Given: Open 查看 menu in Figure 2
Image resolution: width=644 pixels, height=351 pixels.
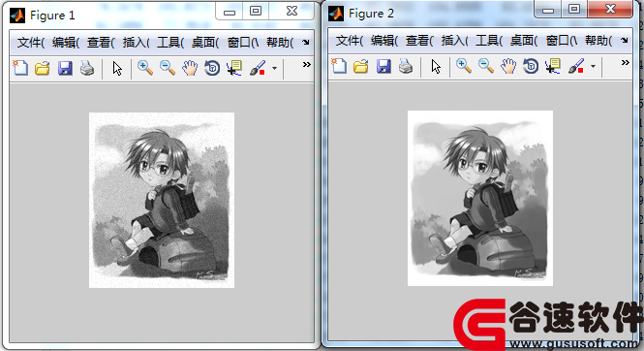Looking at the screenshot, I should (419, 41).
